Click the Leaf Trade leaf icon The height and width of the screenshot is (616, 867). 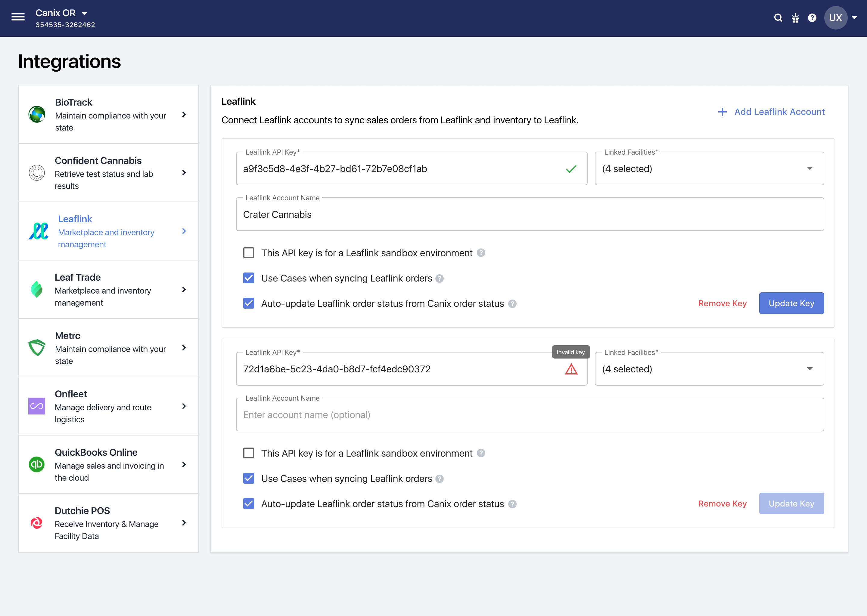pos(37,290)
